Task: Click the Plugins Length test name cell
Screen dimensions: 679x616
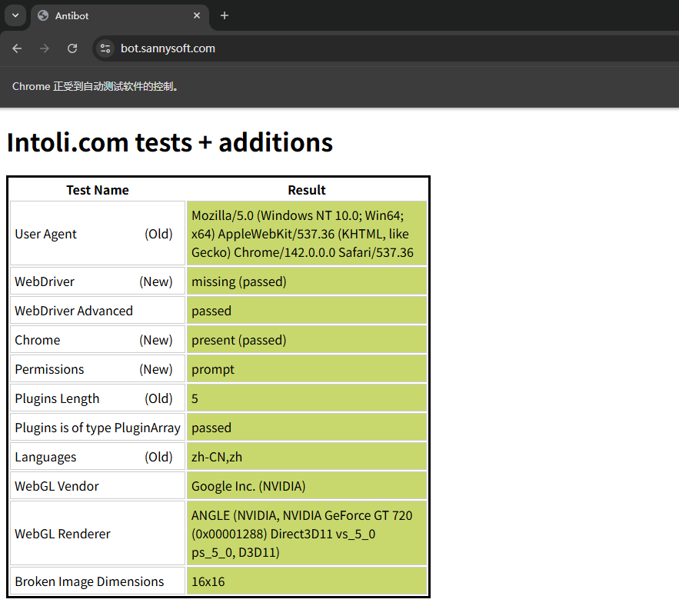Action: click(x=97, y=398)
